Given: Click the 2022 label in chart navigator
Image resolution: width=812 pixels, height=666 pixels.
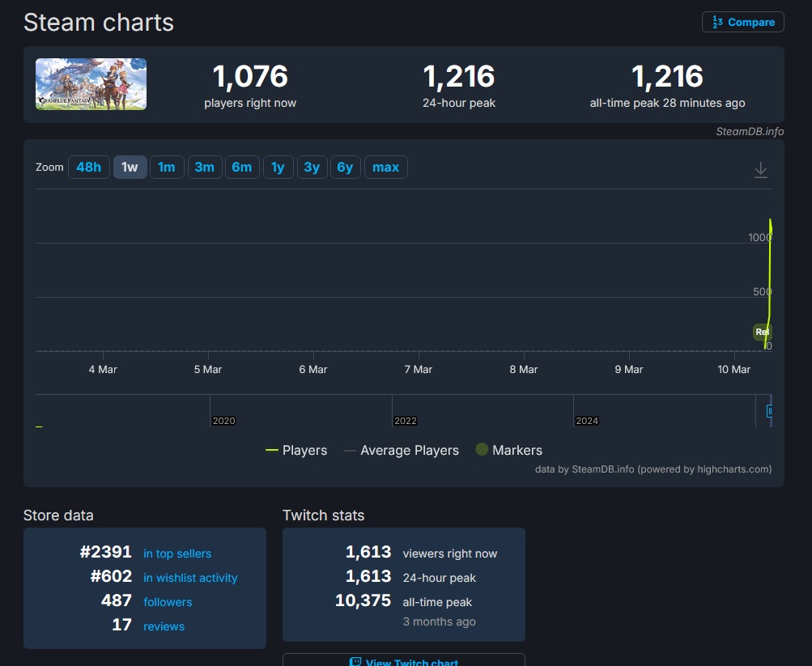Looking at the screenshot, I should (x=406, y=421).
